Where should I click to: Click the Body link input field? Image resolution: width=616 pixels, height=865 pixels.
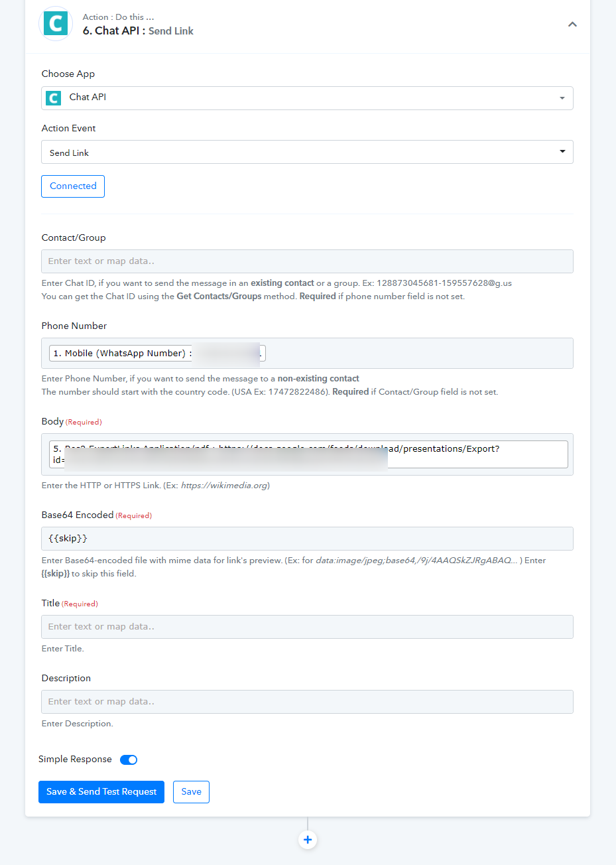point(307,454)
